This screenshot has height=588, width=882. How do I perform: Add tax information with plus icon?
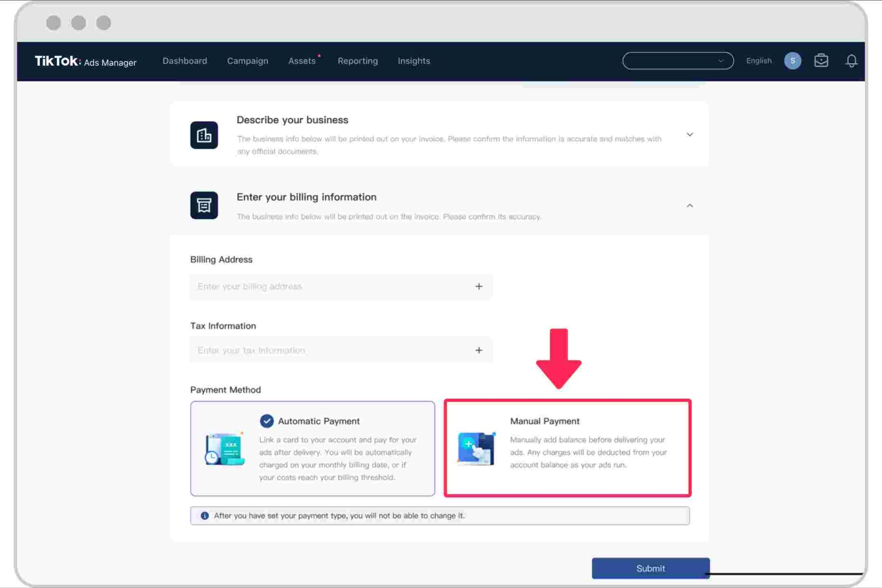tap(479, 350)
